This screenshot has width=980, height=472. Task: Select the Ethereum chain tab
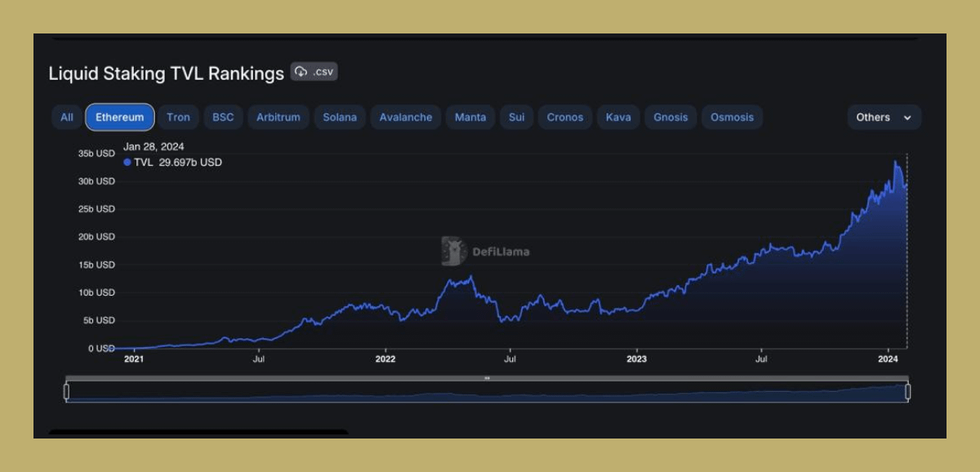click(x=120, y=118)
